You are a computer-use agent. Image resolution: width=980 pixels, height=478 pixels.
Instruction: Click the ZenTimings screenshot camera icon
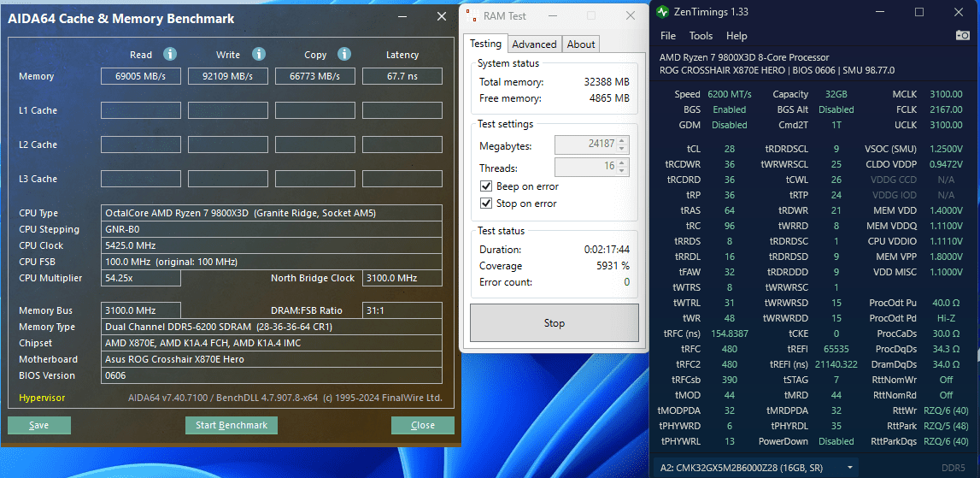click(x=963, y=36)
